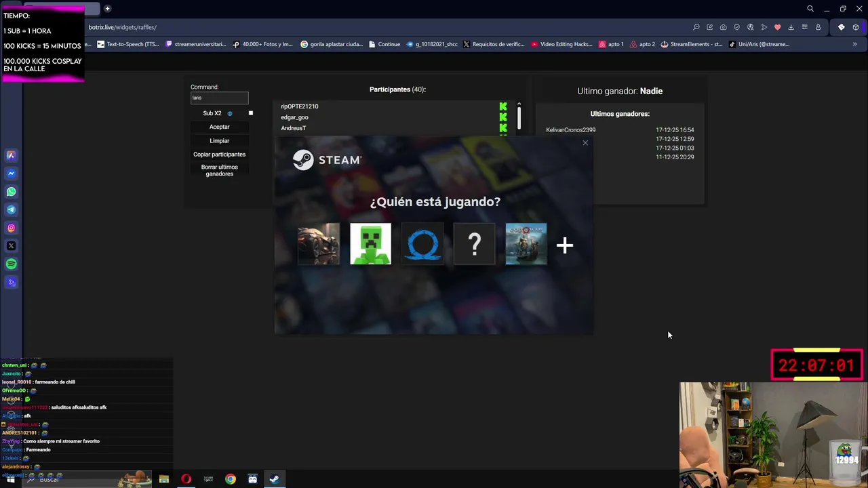868x488 pixels.
Task: Open Spotify in Opera sidebar
Action: pos(11,264)
